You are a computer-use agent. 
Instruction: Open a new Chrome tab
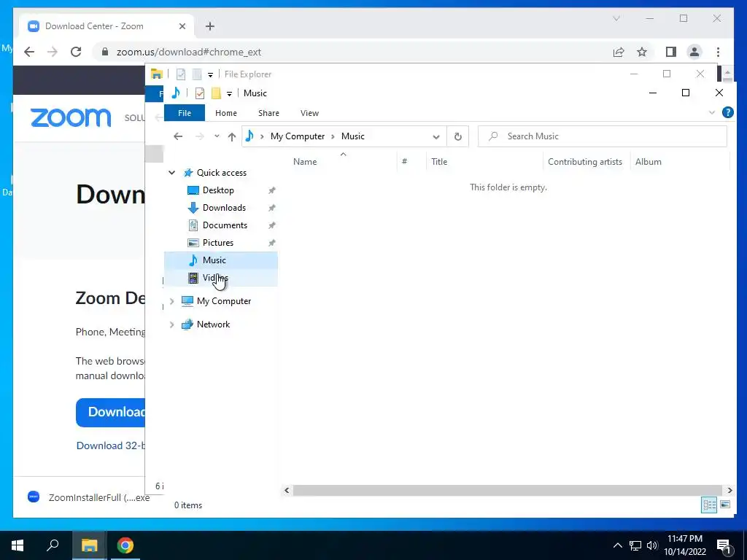tap(210, 26)
